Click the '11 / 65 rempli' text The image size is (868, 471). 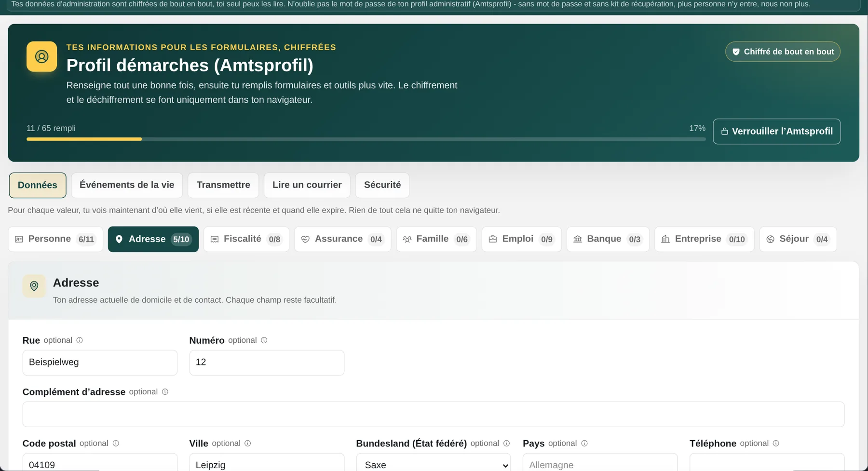(x=51, y=128)
